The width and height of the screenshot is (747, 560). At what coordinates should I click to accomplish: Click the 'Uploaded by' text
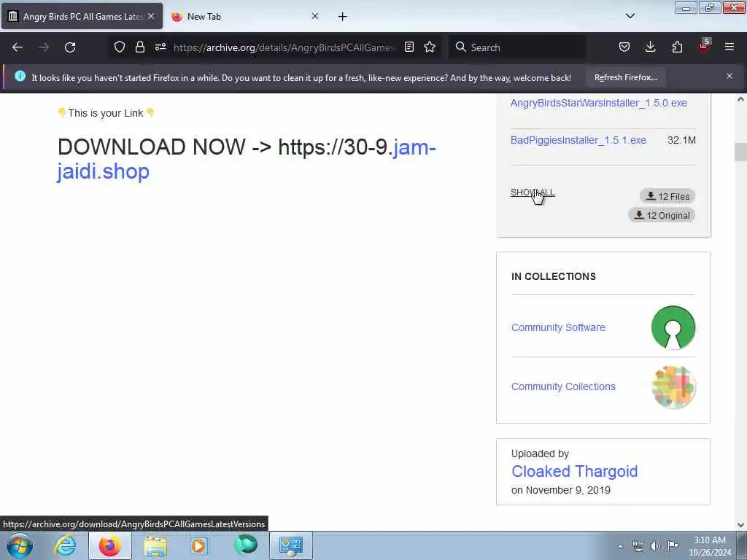(x=540, y=454)
